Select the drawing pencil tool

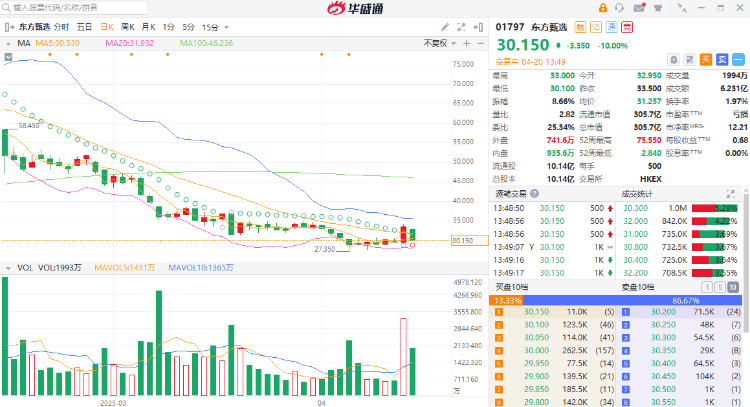[x=445, y=27]
